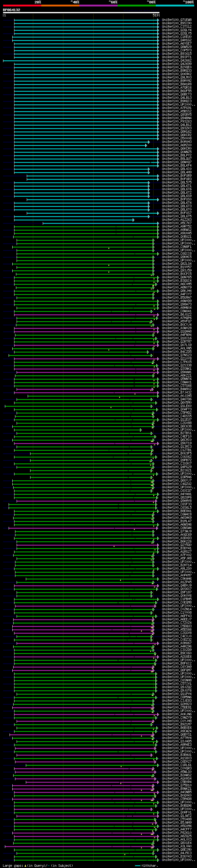Open hit UniRef100_B3GY43
This screenshot has height=868, width=197.
[176, 856]
